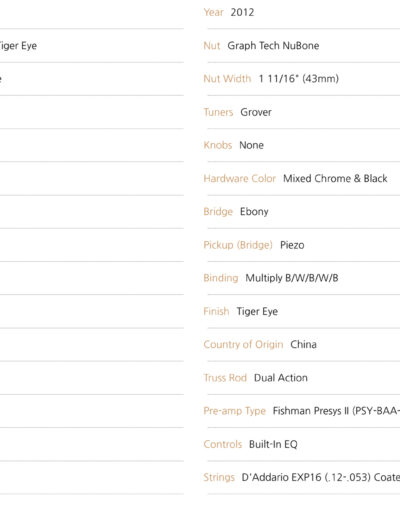Click the Multiply B/W/B/W/B binding value
This screenshot has height=516, width=400.
(x=292, y=278)
